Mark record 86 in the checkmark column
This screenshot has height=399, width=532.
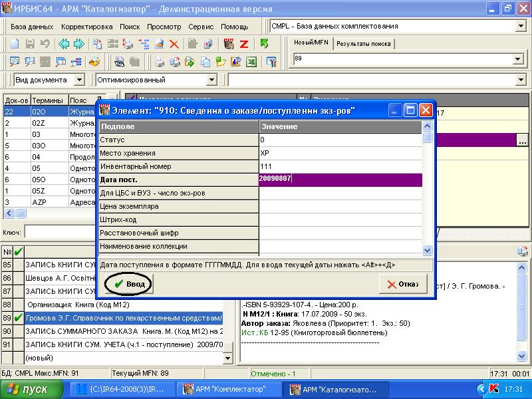click(x=18, y=278)
